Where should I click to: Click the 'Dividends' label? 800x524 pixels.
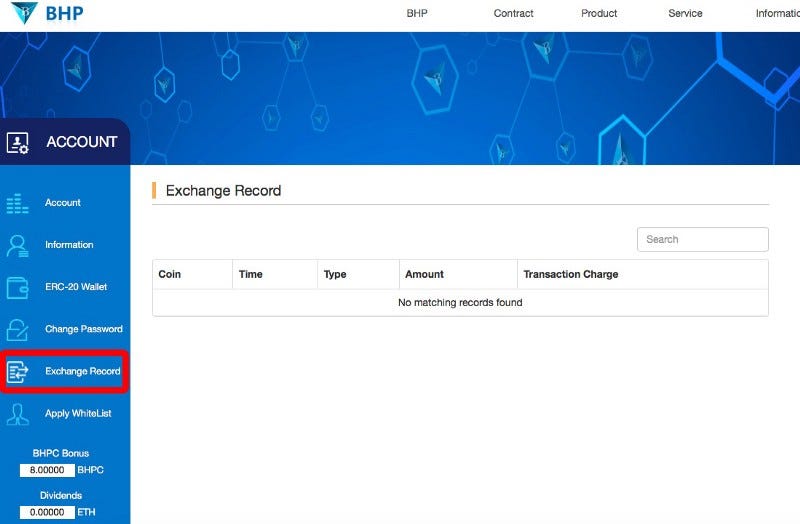[61, 495]
